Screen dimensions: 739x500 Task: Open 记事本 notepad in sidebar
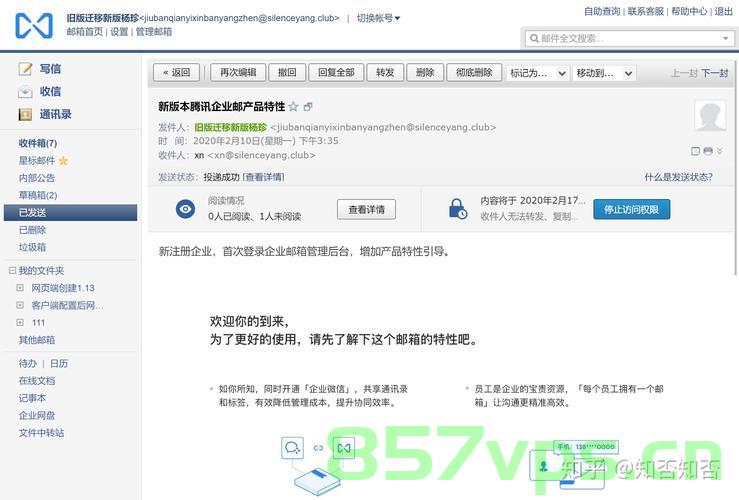tap(33, 398)
